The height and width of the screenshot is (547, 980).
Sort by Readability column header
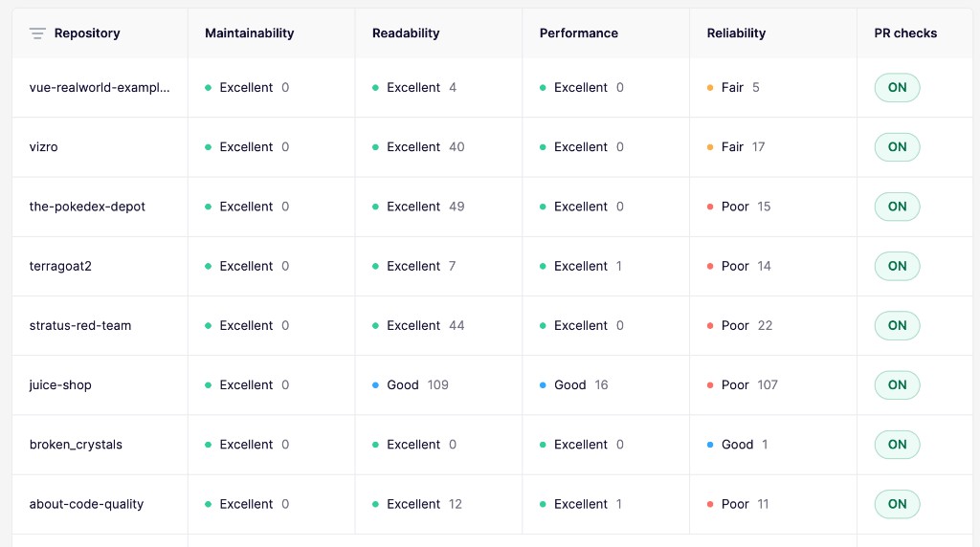tap(406, 33)
